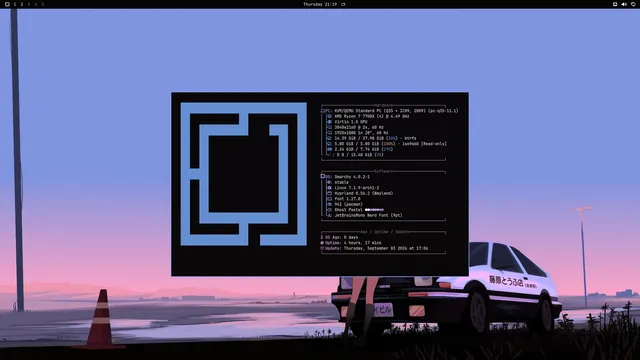The width and height of the screenshot is (640, 360).
Task: Click the kernel icon beside Linux 7.1.9-arch1-2
Action: click(329, 188)
